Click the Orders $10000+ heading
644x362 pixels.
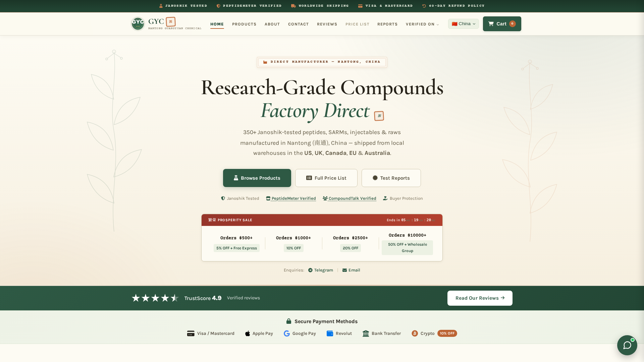pyautogui.click(x=408, y=235)
